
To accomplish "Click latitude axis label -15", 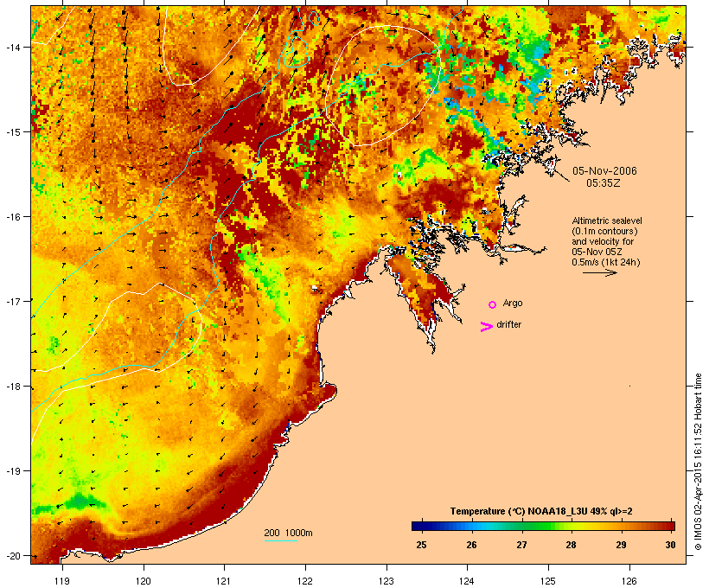I will coord(13,132).
